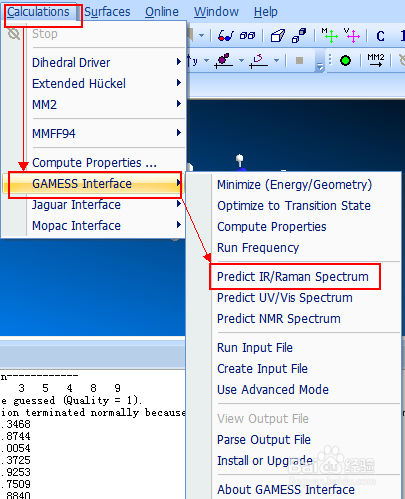Choose Compute Properties in GAMESS submenu

[272, 227]
